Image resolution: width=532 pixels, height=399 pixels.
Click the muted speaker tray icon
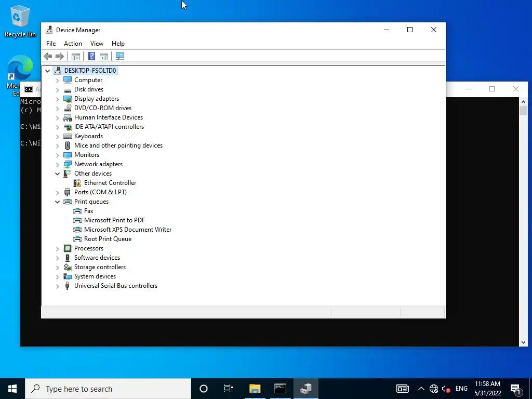coord(446,389)
